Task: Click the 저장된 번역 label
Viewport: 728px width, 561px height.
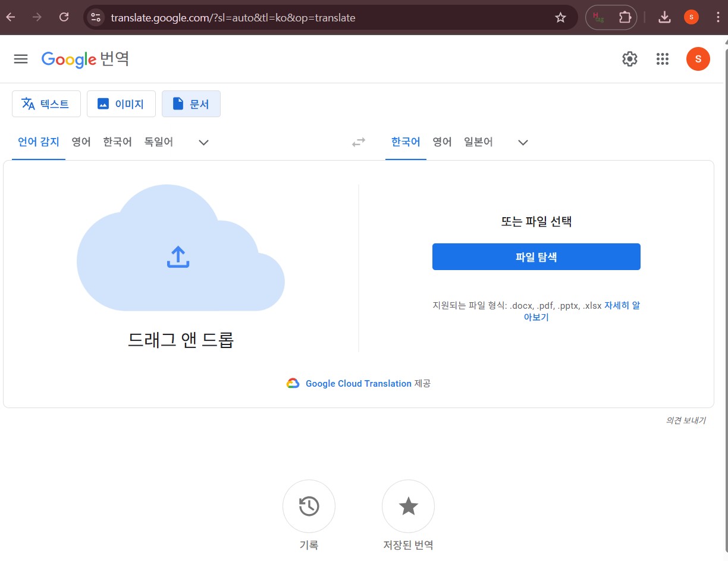Action: pyautogui.click(x=408, y=545)
